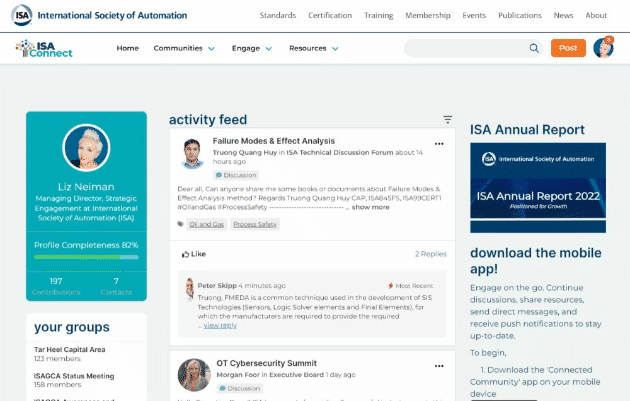Image resolution: width=630 pixels, height=401 pixels.
Task: Open the '2 Replies' link
Action: 431,254
